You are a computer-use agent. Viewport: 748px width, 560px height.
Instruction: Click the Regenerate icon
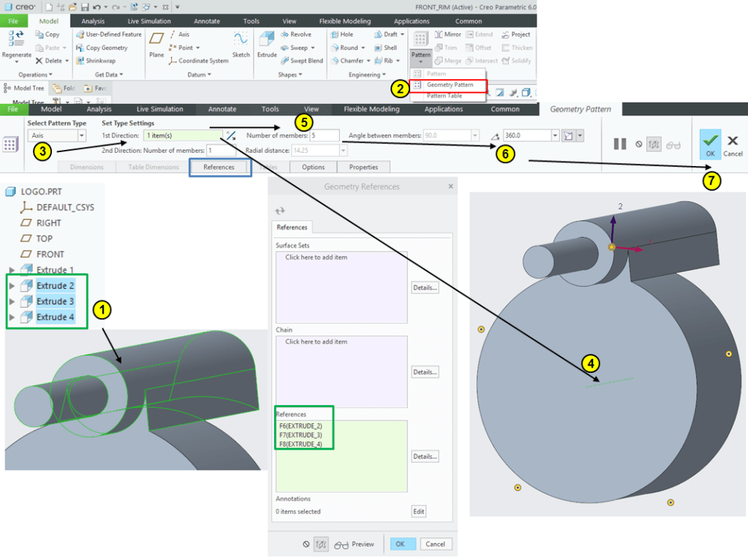tap(16, 43)
